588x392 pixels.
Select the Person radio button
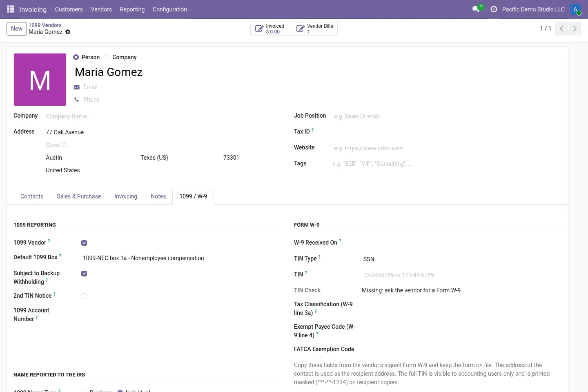click(76, 57)
